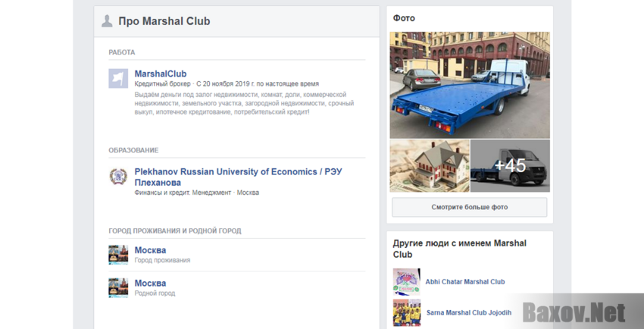Image resolution: width=644 pixels, height=329 pixels.
Task: Open the MarshalClub workplace link
Action: pyautogui.click(x=161, y=74)
